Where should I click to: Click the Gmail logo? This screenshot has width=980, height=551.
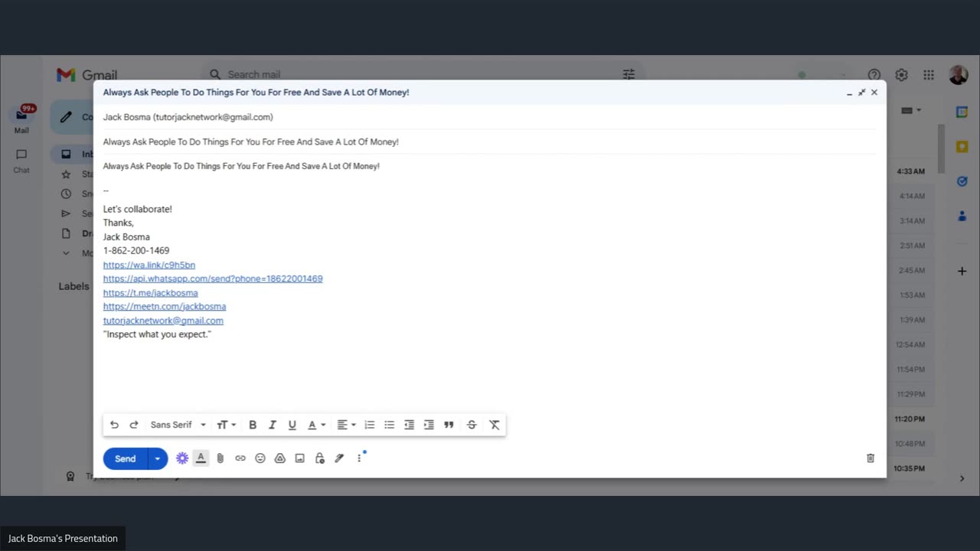(x=87, y=74)
